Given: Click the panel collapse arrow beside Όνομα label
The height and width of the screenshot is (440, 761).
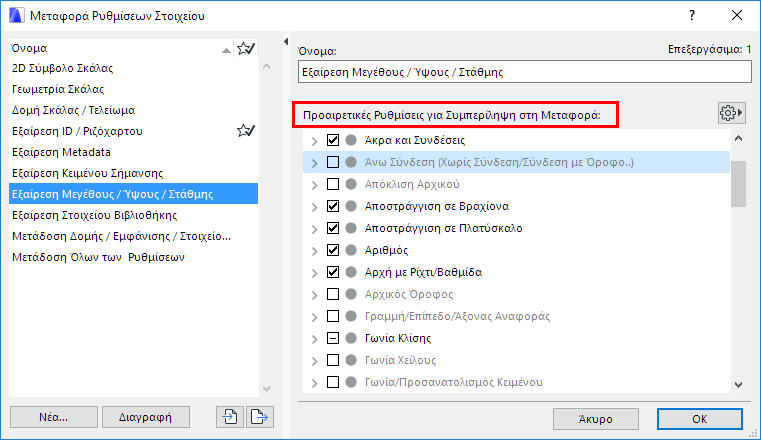Looking at the screenshot, I should [287, 42].
